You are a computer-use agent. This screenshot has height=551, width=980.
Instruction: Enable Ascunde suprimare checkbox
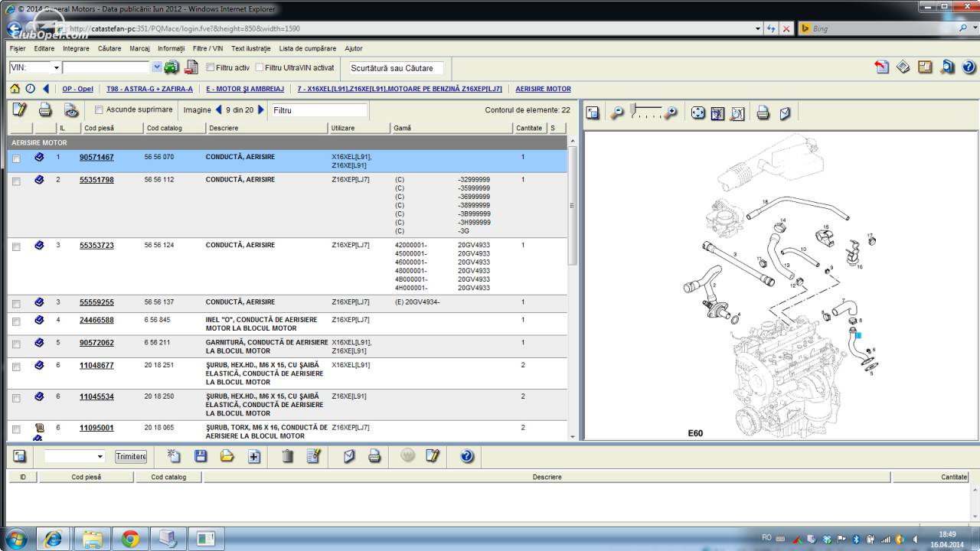click(99, 109)
